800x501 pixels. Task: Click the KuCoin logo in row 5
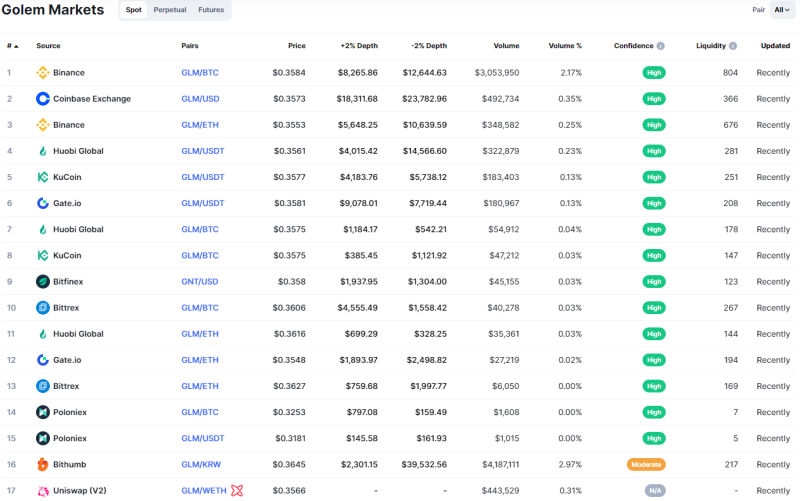tap(43, 177)
